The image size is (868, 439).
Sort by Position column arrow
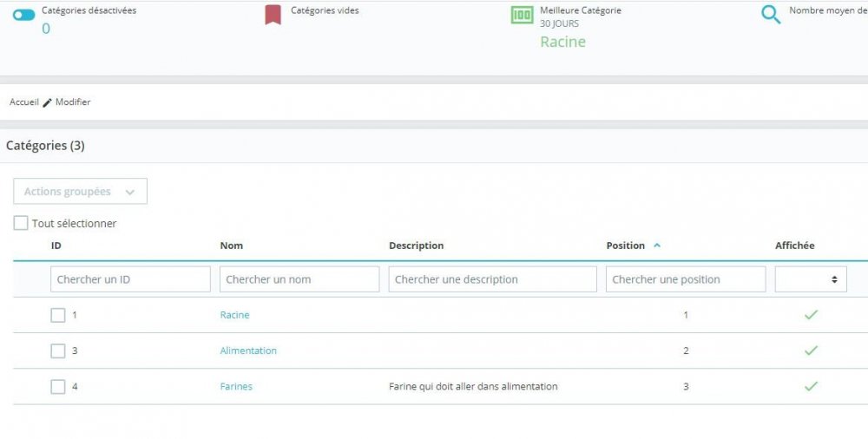(x=657, y=246)
